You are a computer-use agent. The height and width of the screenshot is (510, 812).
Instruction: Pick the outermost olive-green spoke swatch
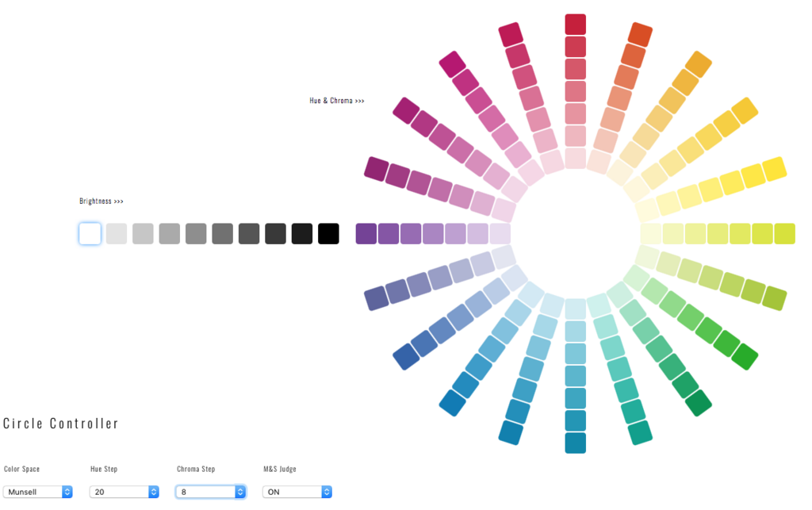coord(775,298)
